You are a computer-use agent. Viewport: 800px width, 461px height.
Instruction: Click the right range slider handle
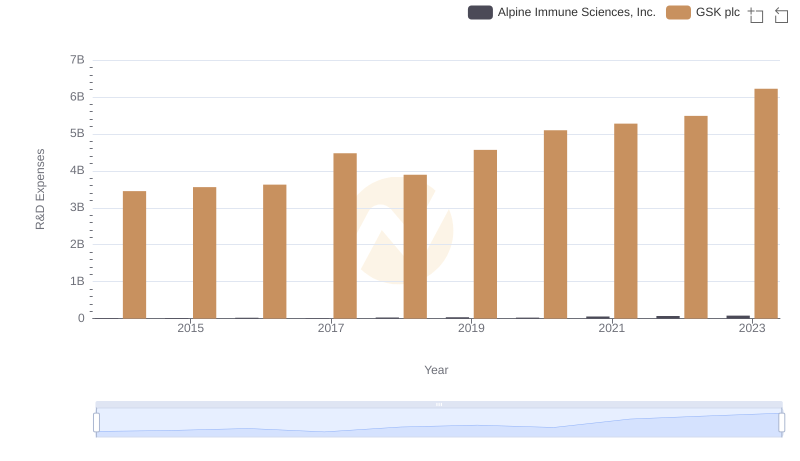click(x=781, y=422)
